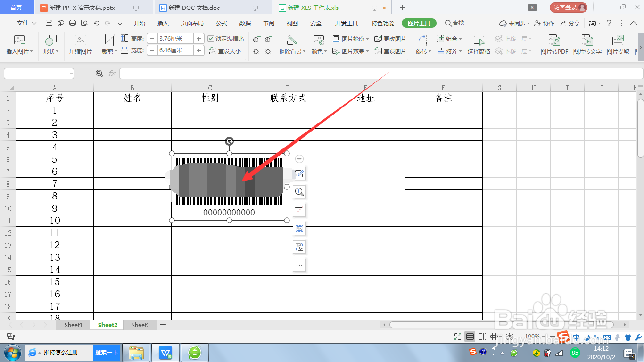Image resolution: width=644 pixels, height=362 pixels.
Task: Open the Page Layout (页面布局) tab
Action: point(192,23)
